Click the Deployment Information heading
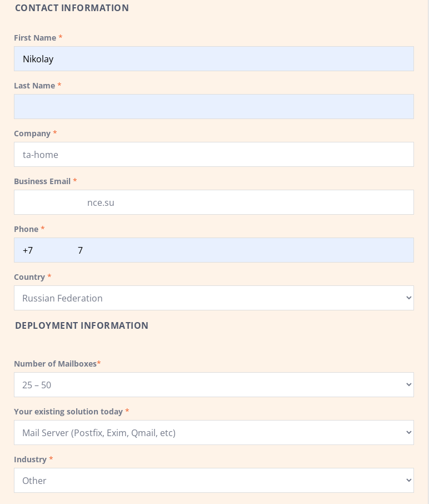 pyautogui.click(x=82, y=325)
